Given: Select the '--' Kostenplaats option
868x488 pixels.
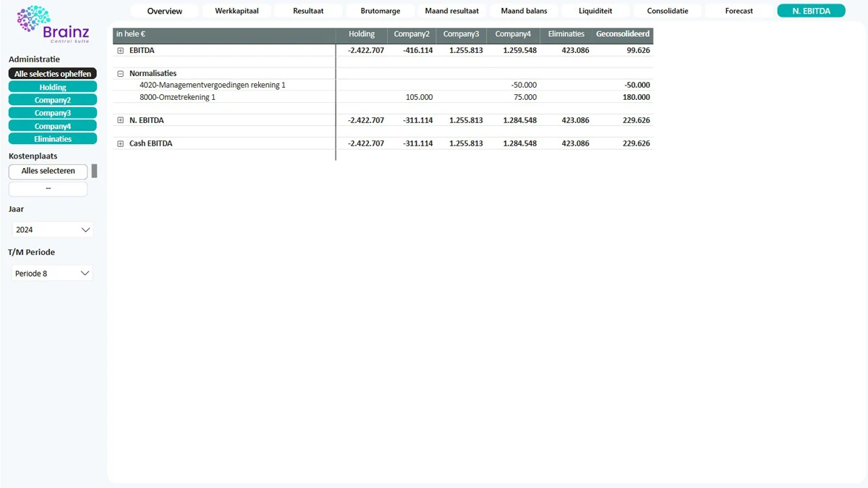Looking at the screenshot, I should click(x=48, y=189).
